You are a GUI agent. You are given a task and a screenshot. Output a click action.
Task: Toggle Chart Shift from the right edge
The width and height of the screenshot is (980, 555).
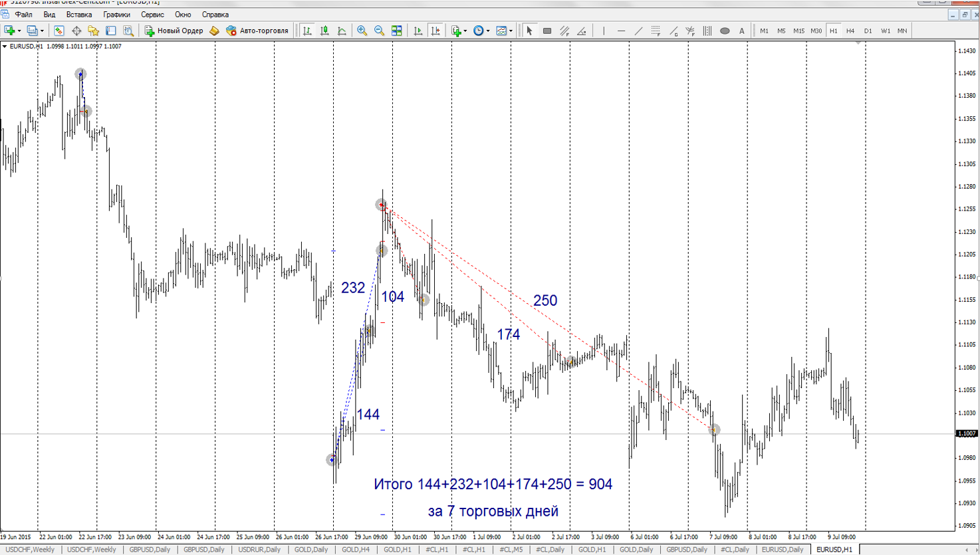435,31
